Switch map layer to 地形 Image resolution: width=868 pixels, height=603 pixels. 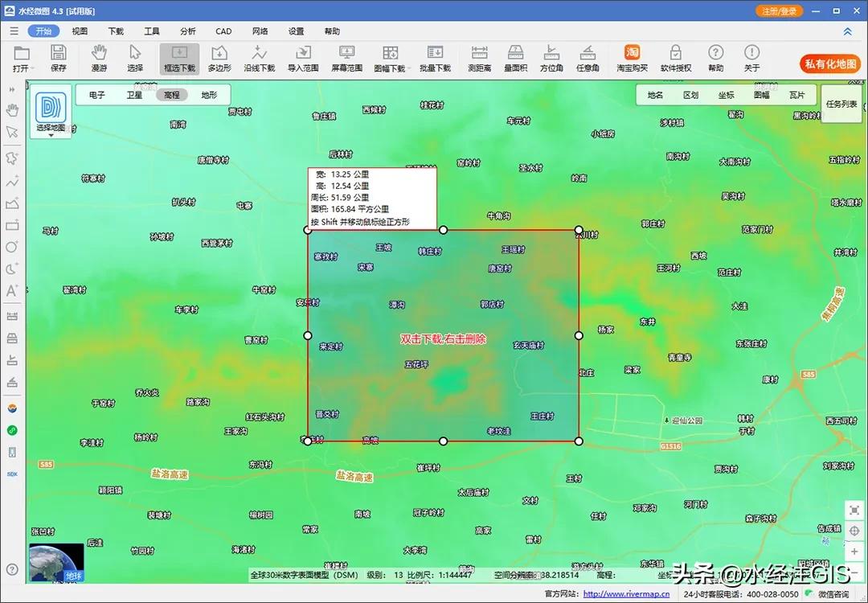[x=209, y=95]
